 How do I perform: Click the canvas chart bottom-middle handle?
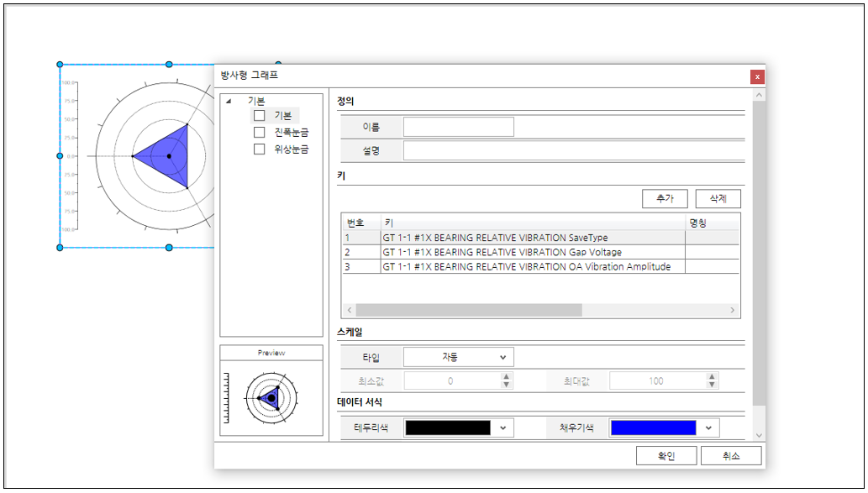[170, 247]
